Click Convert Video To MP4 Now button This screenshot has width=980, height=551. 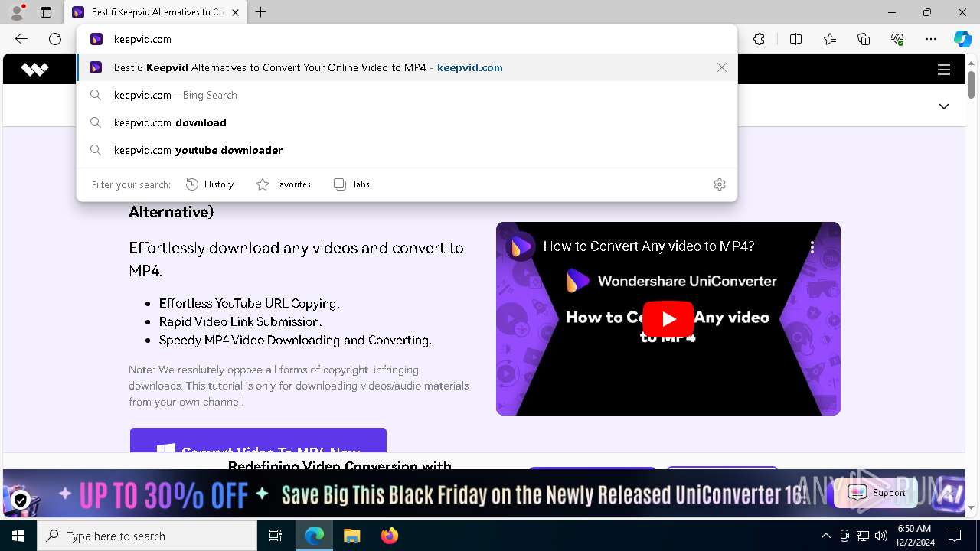pyautogui.click(x=258, y=440)
